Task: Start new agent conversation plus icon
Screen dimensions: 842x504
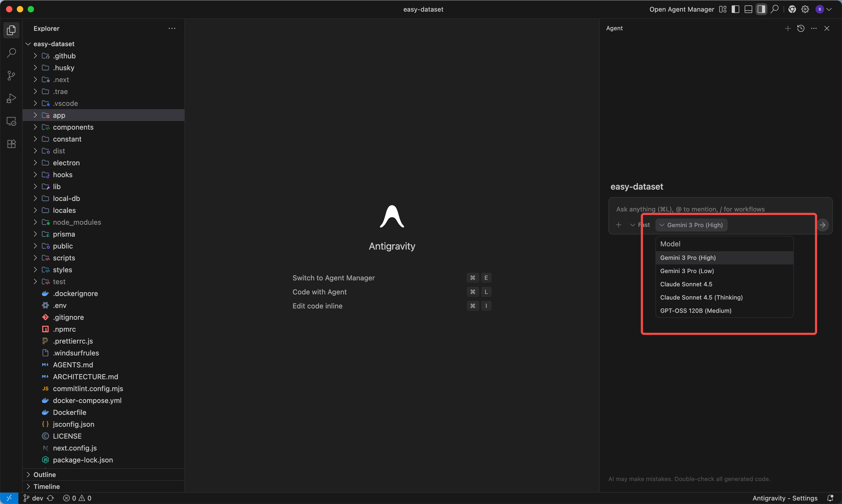Action: point(788,28)
